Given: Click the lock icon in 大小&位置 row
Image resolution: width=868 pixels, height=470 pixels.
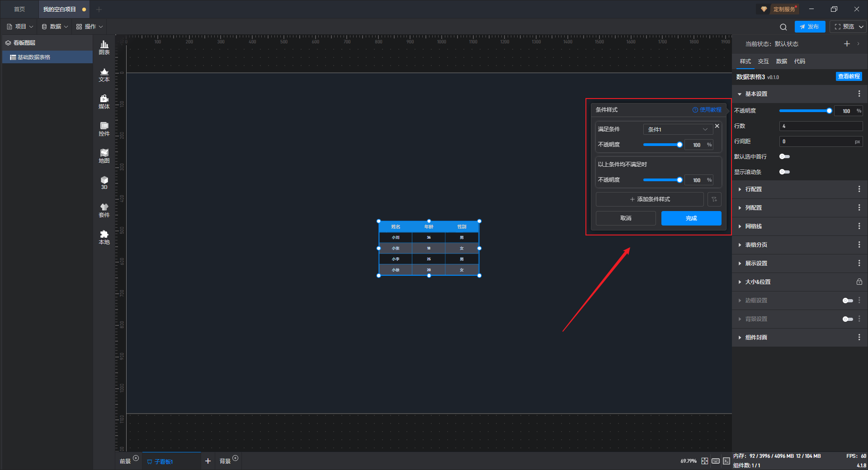Looking at the screenshot, I should click(859, 282).
